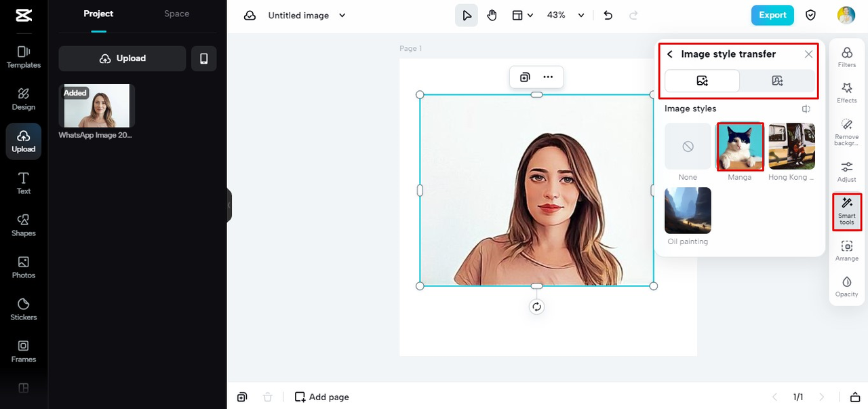Viewport: 868px width, 409px height.
Task: Go to the next page arrow
Action: (822, 397)
